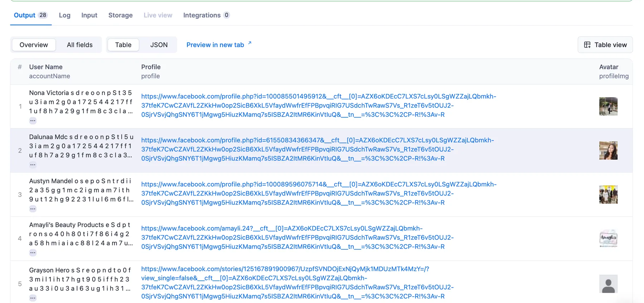Expand truncated name for Nona Victoria
The height and width of the screenshot is (303, 644).
coord(33,120)
